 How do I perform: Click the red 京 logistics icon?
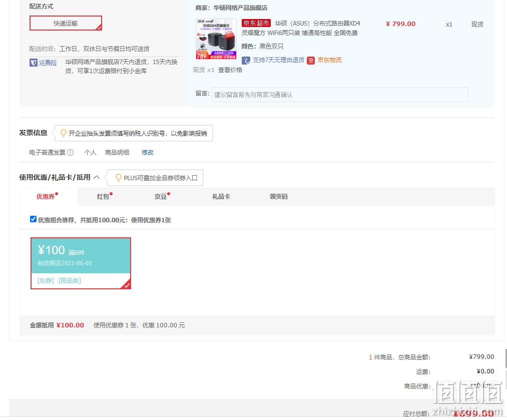tap(311, 61)
